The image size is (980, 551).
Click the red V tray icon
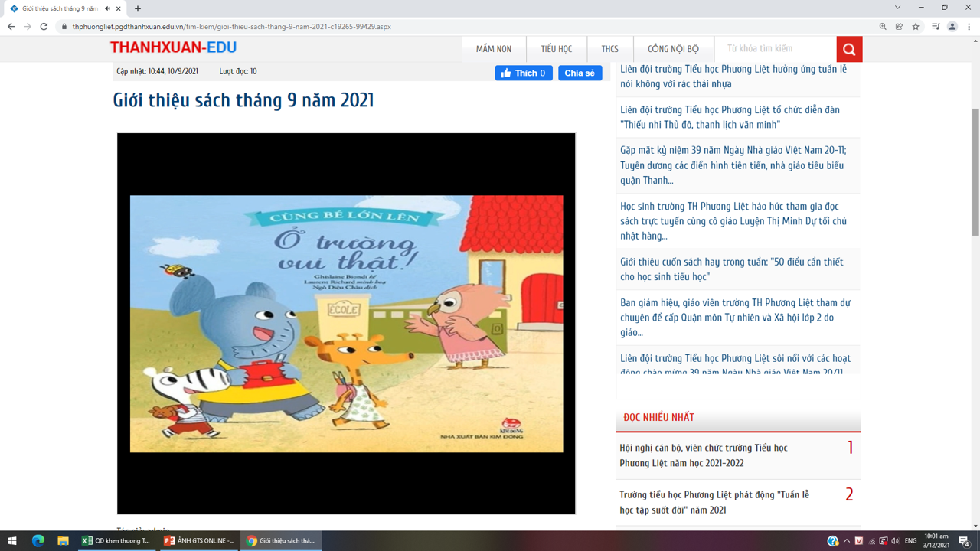coord(859,541)
